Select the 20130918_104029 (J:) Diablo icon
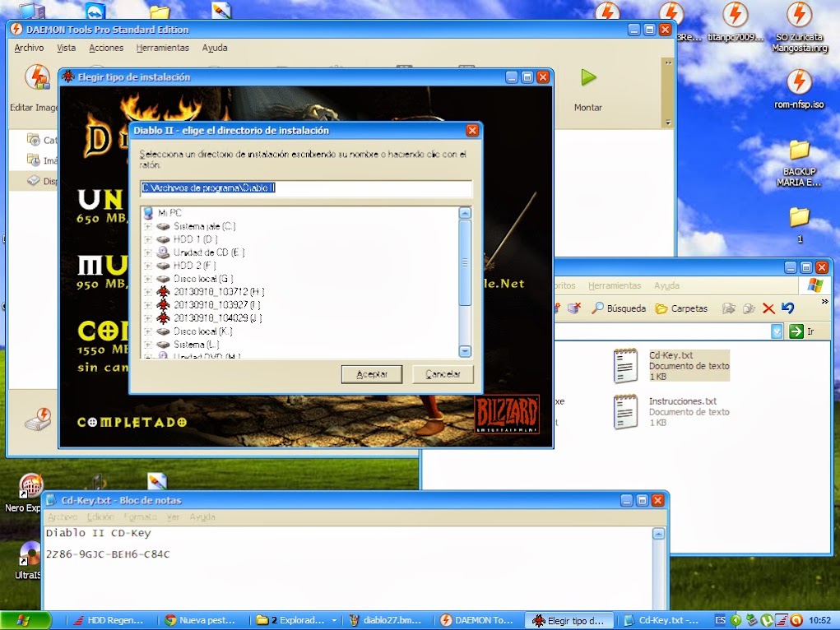The image size is (840, 630). [x=163, y=318]
